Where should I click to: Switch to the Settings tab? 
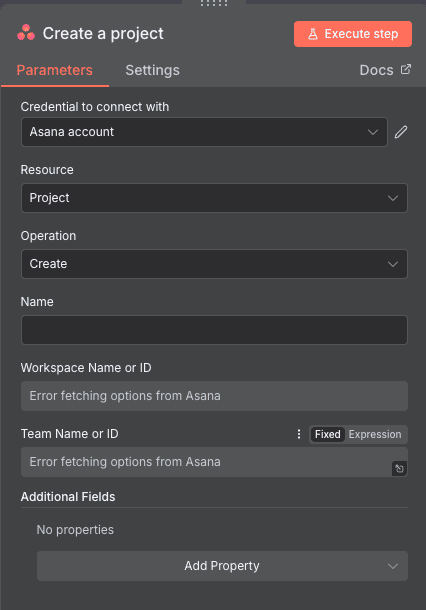(x=153, y=70)
